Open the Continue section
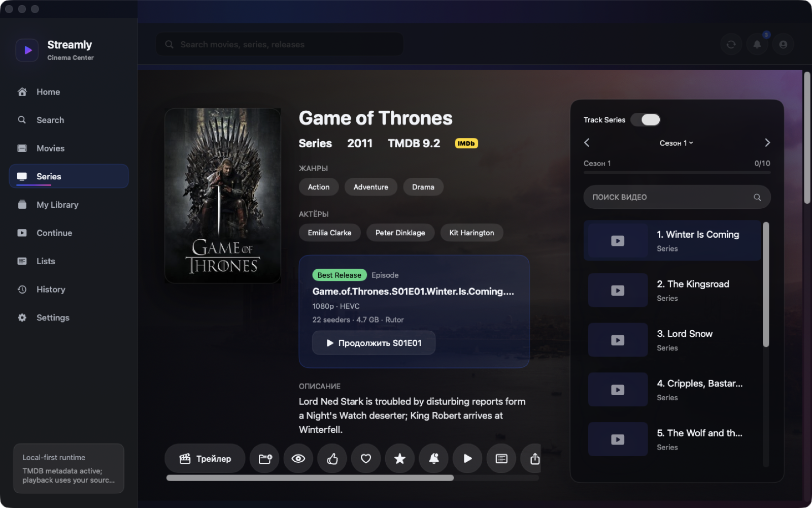 69,233
